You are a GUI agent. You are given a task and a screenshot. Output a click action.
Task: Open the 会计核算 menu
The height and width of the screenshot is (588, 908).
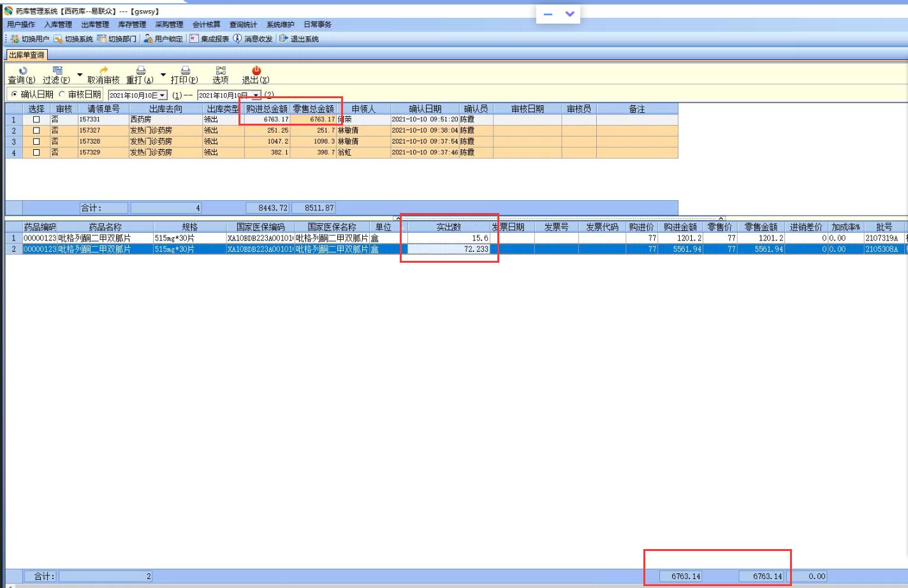pos(206,25)
